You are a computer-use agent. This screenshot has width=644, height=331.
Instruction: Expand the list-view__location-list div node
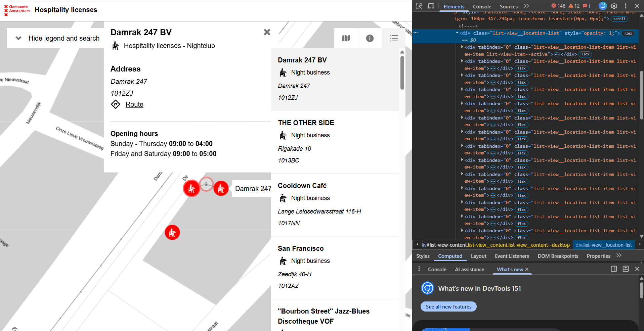(457, 33)
